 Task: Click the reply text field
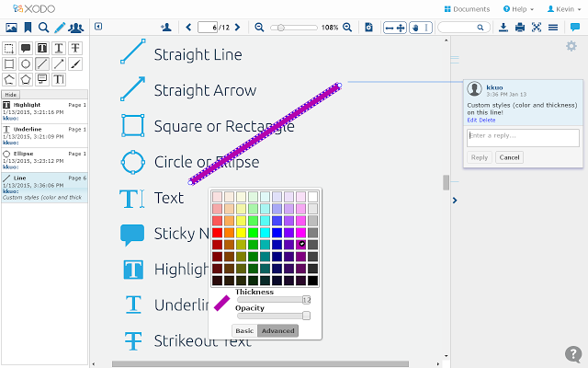tap(523, 138)
